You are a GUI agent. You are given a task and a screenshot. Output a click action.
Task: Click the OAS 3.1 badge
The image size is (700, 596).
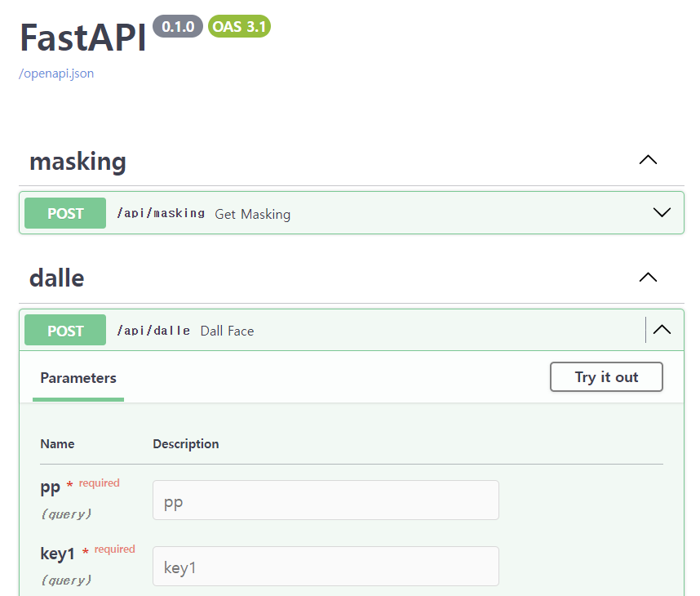pos(239,26)
